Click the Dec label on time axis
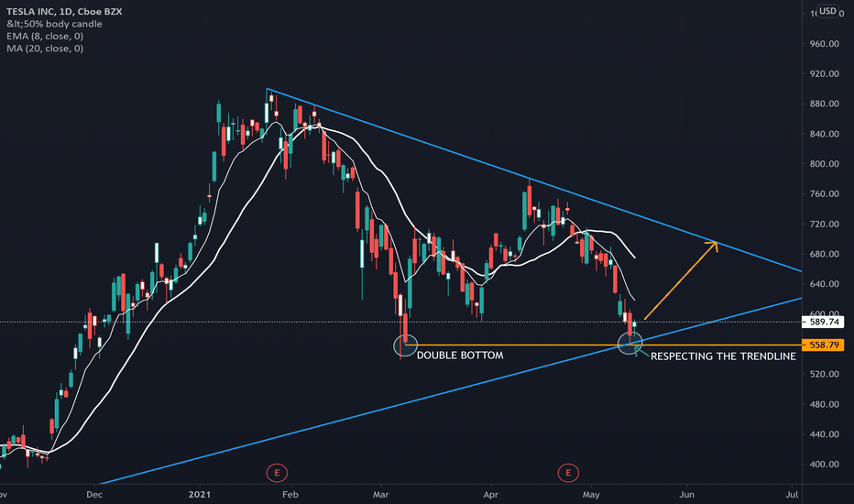 [x=94, y=495]
